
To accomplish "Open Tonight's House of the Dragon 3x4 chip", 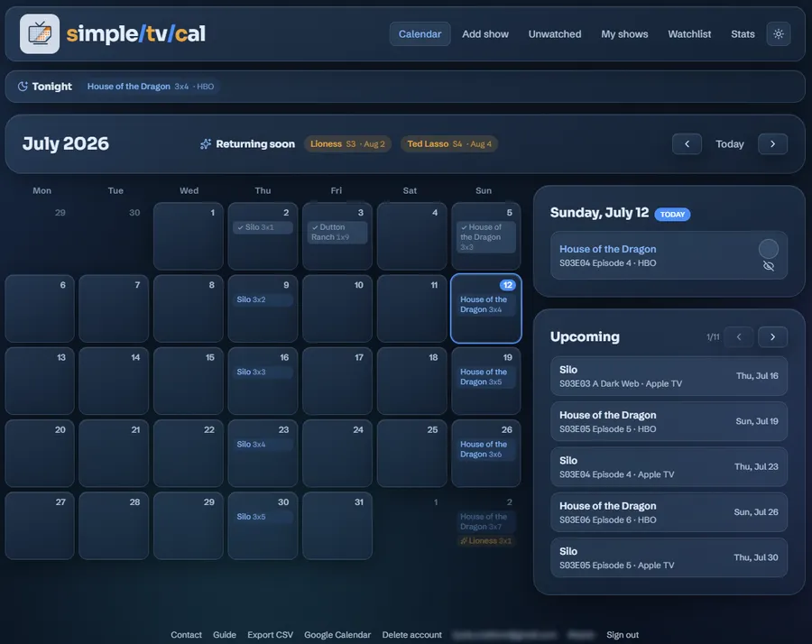I will click(x=151, y=87).
